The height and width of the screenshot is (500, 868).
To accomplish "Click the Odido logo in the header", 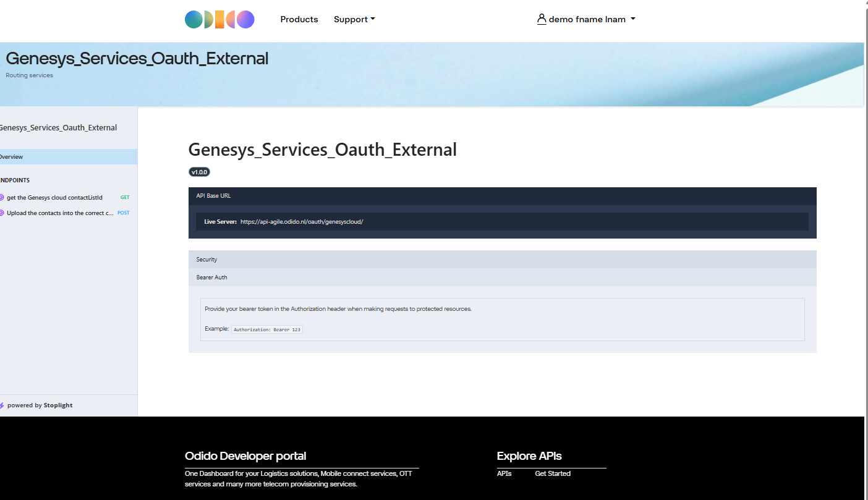I will tap(219, 20).
